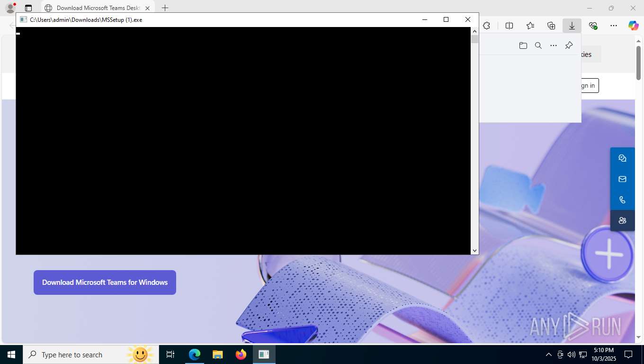Open Copilot icon in Edge toolbar
This screenshot has width=644, height=364.
(634, 26)
